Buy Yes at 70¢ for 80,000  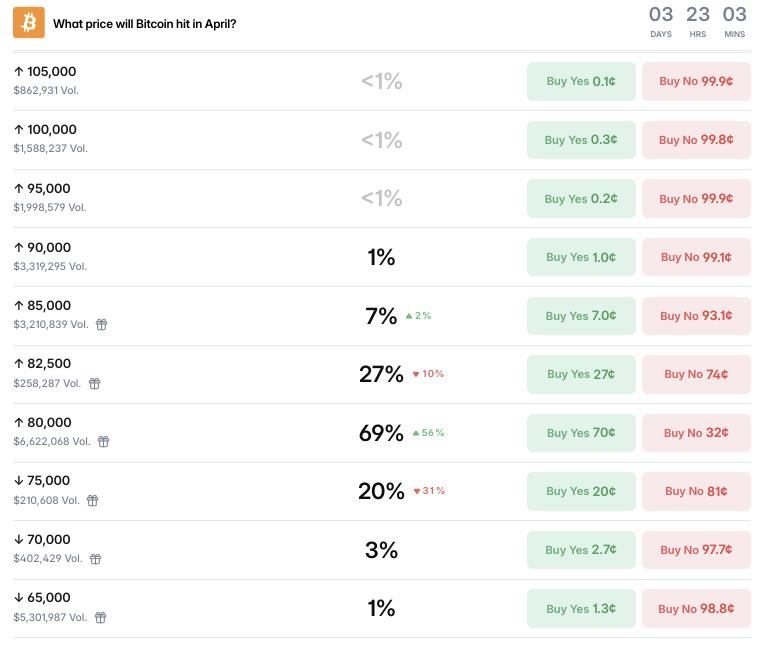(581, 433)
